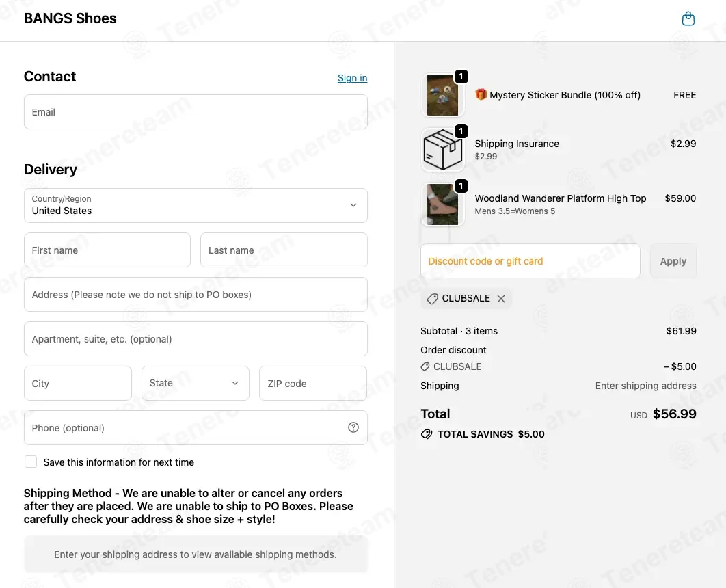Expand the State dropdown
Viewport: 726px width, 588px height.
click(x=195, y=384)
